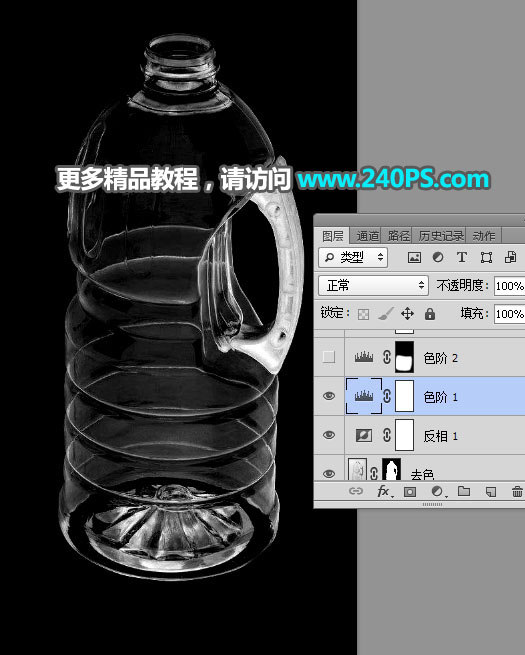Show the hidden 色阶 2 layer
525x655 pixels.
point(329,357)
